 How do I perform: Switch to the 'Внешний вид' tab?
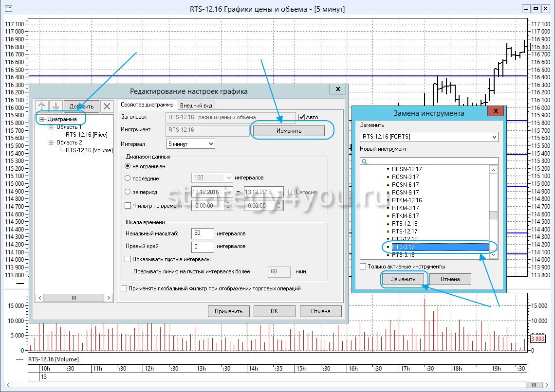point(196,105)
